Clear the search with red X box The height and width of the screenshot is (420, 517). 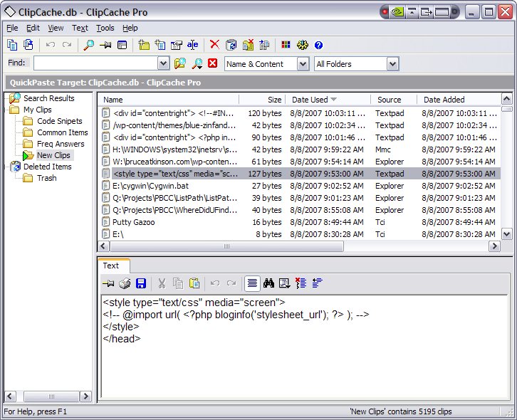213,63
